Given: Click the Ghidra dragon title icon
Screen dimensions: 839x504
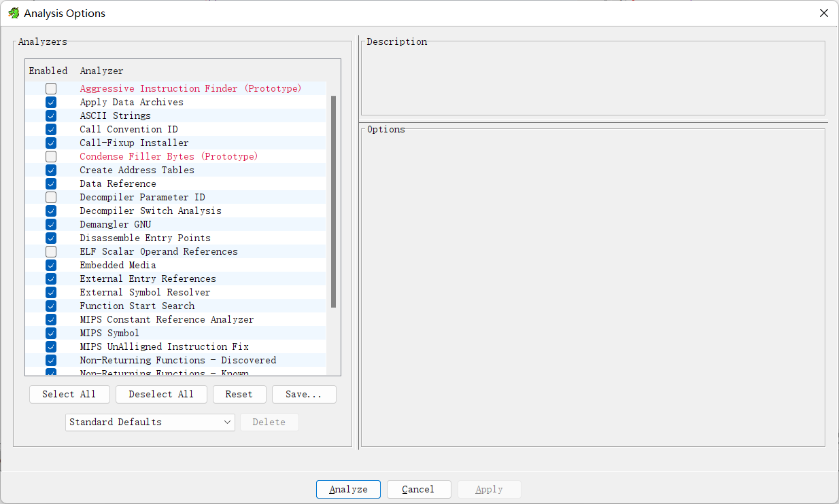Looking at the screenshot, I should point(14,13).
